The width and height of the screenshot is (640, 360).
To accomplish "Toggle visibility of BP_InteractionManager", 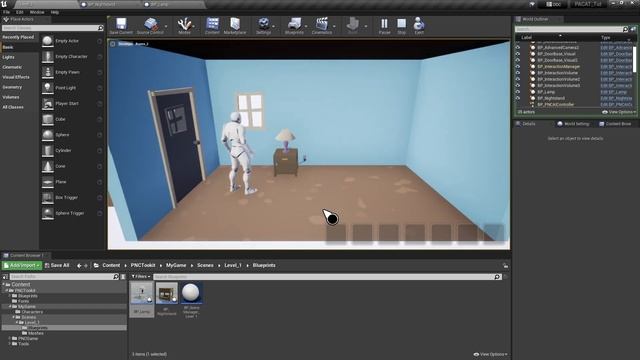I will coord(518,67).
